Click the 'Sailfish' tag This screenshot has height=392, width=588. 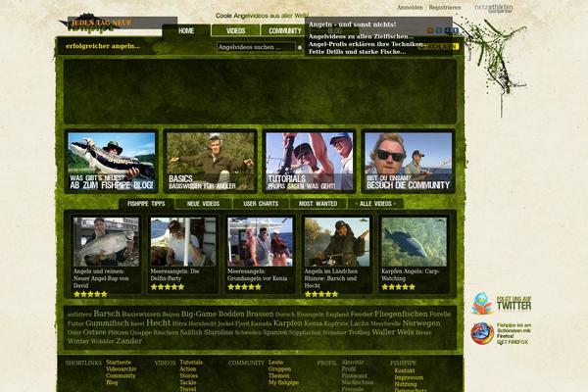tap(191, 332)
